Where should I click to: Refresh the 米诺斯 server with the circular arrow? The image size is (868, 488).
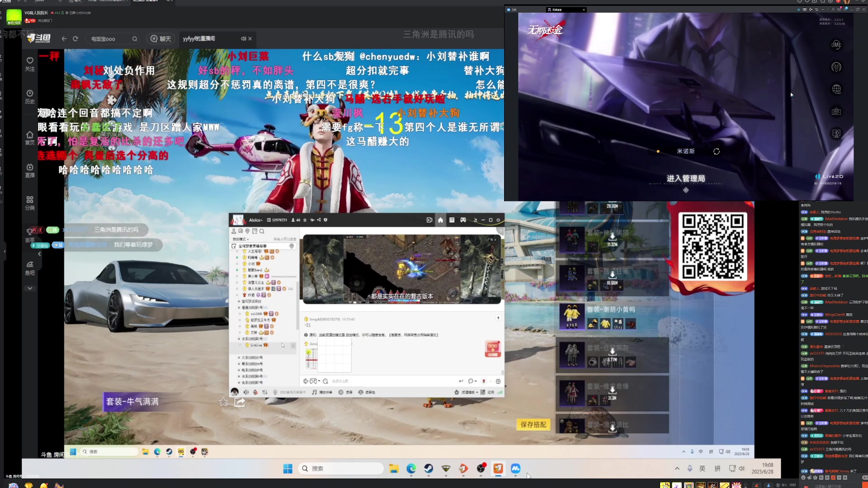click(717, 151)
